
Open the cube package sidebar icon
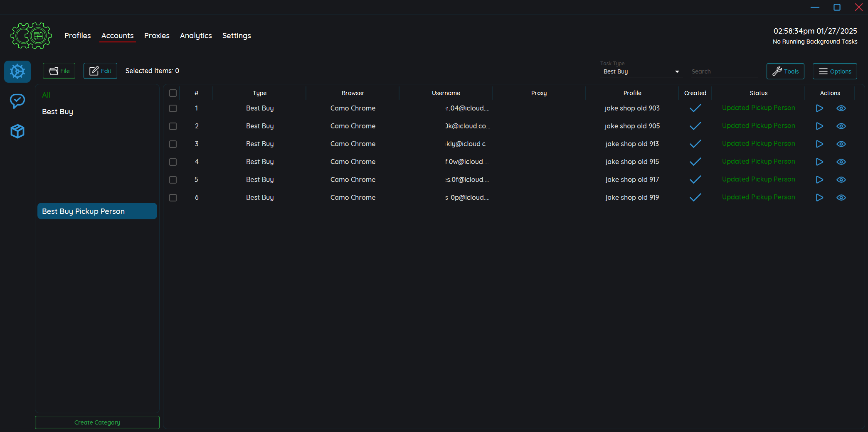point(17,131)
